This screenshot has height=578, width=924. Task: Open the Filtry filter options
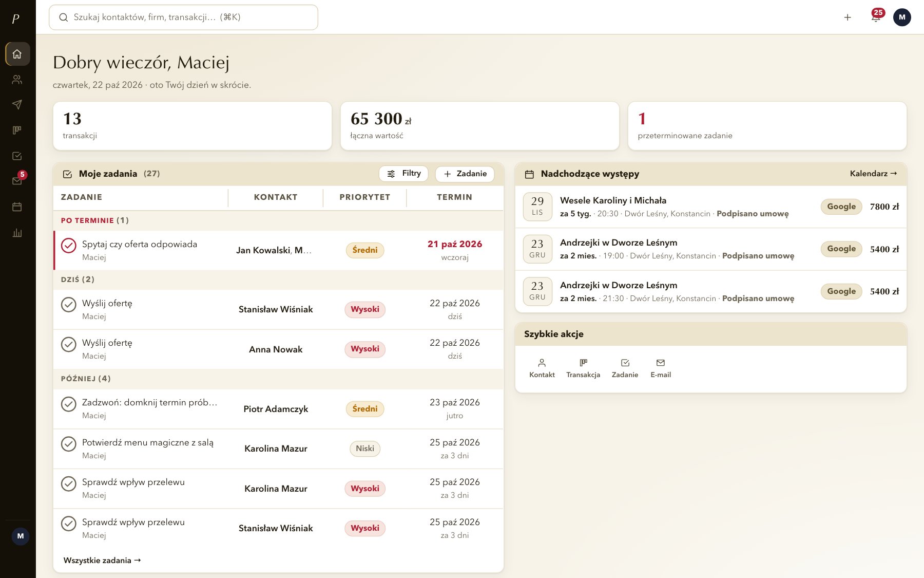(403, 174)
